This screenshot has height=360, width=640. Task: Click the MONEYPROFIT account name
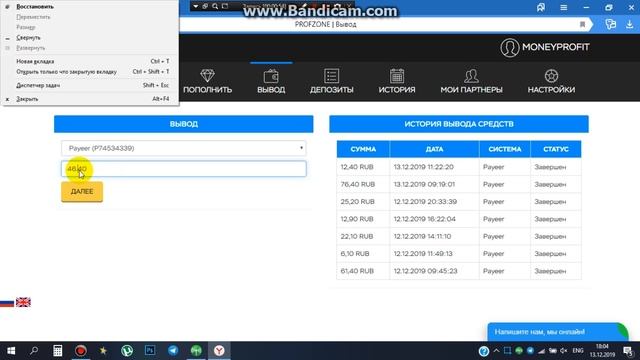556,47
